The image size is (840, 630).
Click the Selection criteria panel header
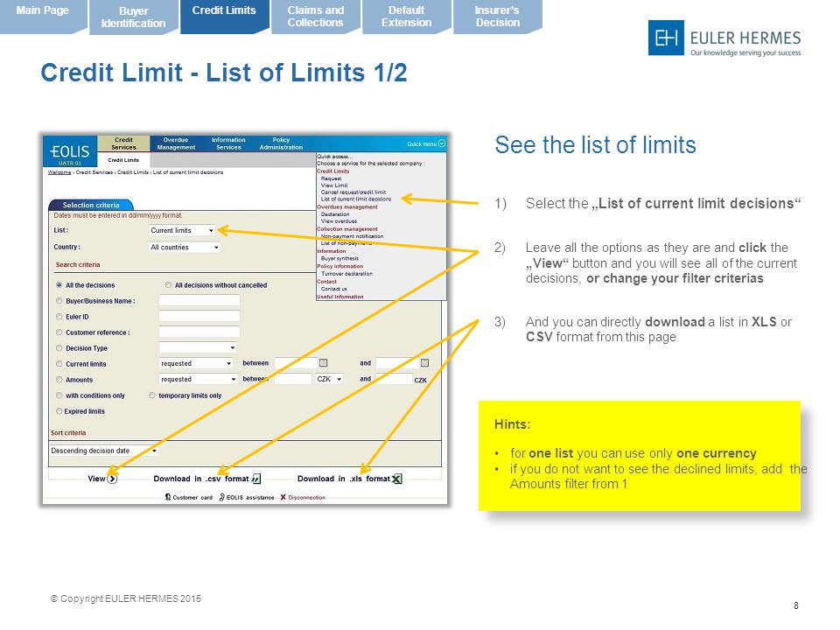(x=90, y=205)
